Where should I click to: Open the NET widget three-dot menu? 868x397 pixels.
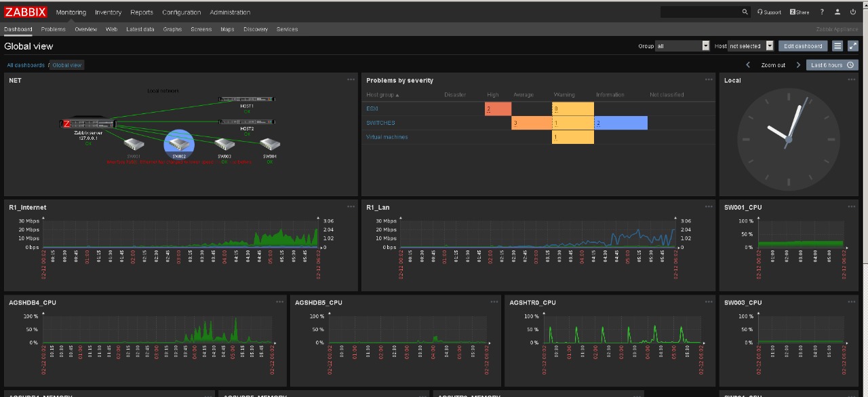(351, 79)
